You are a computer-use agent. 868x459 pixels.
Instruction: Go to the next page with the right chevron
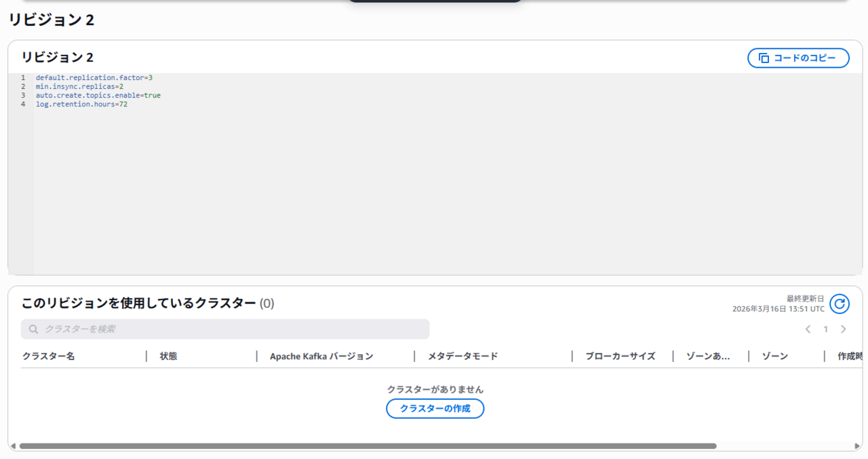pyautogui.click(x=843, y=330)
